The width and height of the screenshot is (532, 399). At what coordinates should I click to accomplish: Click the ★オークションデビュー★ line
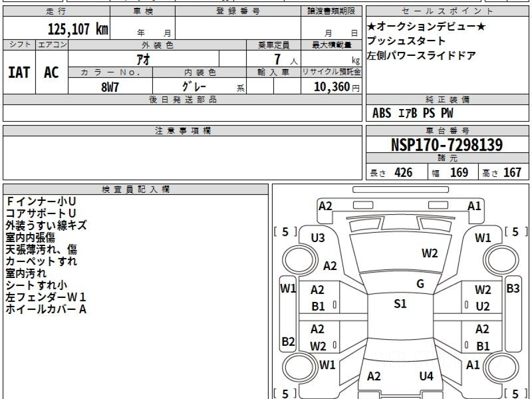pyautogui.click(x=426, y=27)
